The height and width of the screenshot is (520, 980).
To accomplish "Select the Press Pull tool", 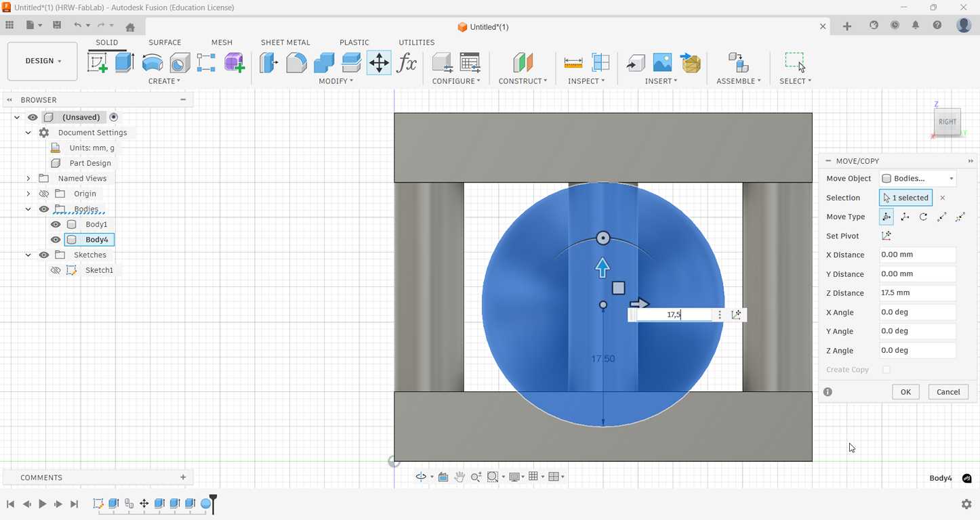I will (269, 63).
